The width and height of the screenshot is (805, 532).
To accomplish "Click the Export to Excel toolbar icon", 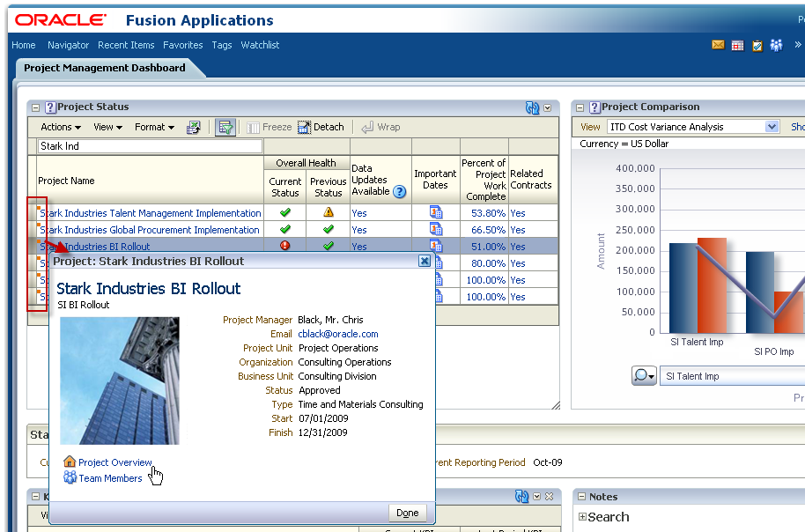I will point(194,128).
